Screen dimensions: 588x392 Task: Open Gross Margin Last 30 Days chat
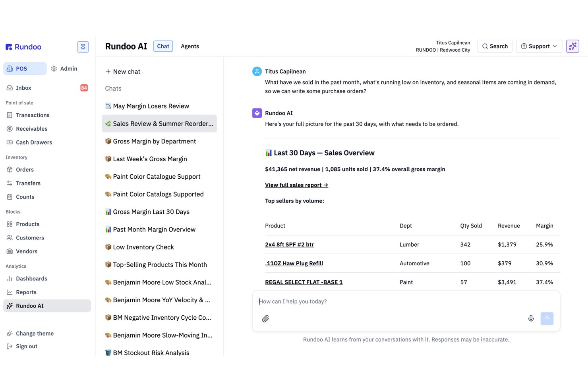pyautogui.click(x=159, y=212)
